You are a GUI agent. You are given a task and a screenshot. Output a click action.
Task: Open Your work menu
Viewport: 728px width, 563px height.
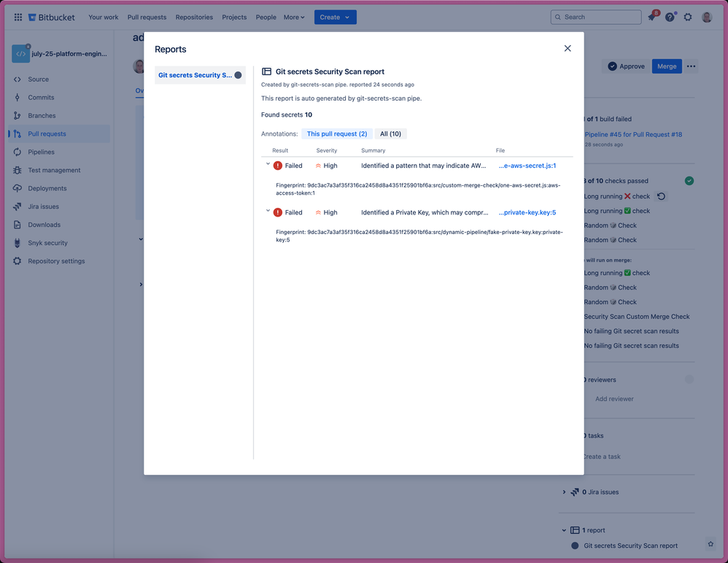pos(103,18)
